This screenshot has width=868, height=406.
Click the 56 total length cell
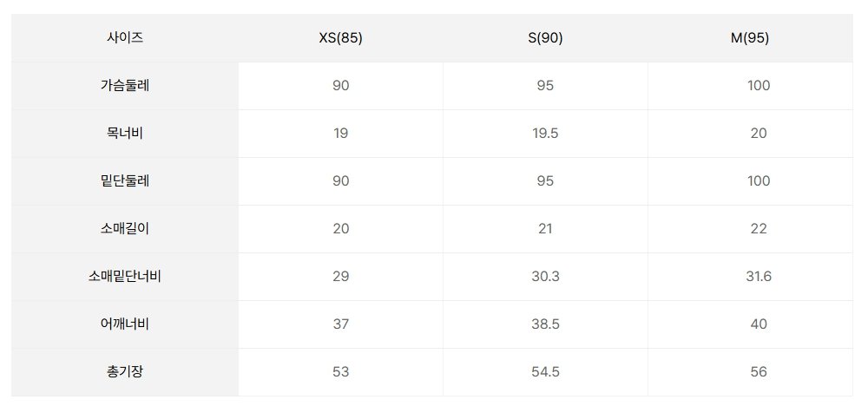(x=750, y=371)
